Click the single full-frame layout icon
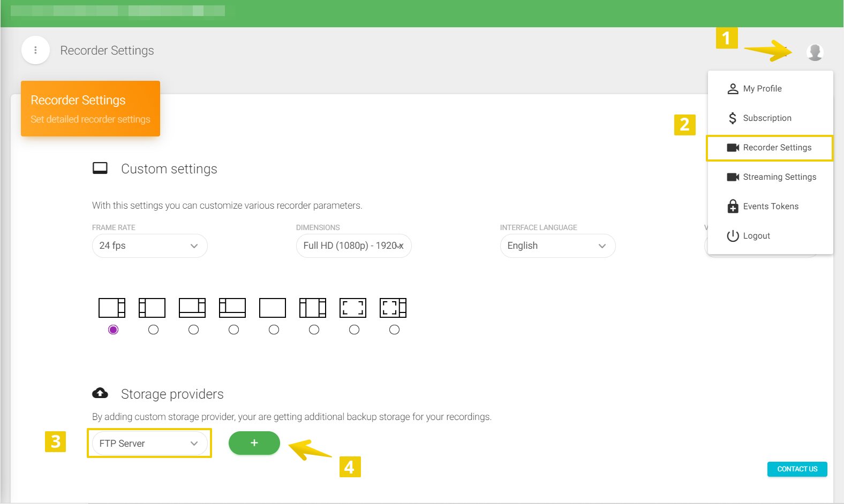The image size is (844, 504). pyautogui.click(x=273, y=308)
